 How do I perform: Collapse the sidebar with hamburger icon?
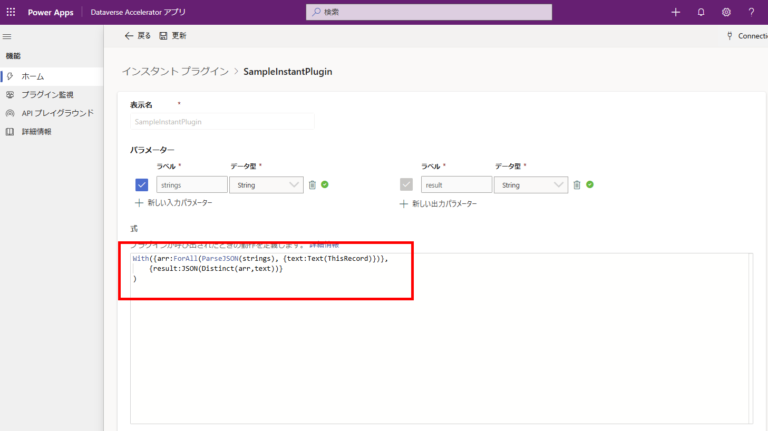8,36
